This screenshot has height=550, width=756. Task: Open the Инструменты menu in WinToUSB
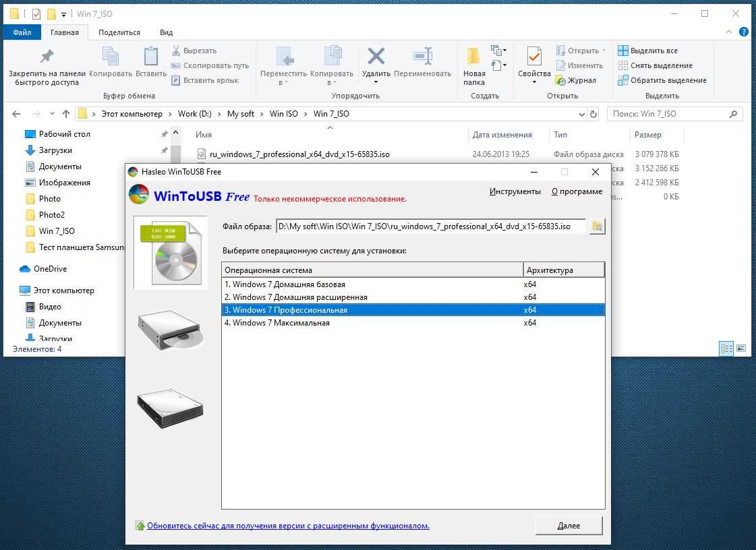point(515,191)
